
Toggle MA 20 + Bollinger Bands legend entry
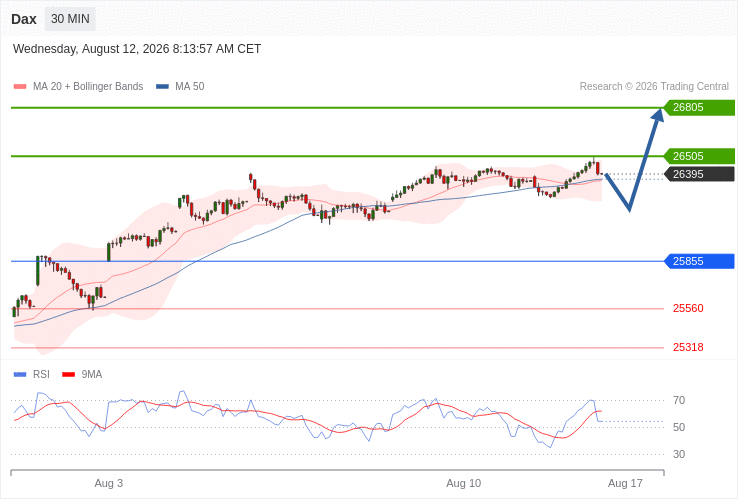tap(79, 87)
